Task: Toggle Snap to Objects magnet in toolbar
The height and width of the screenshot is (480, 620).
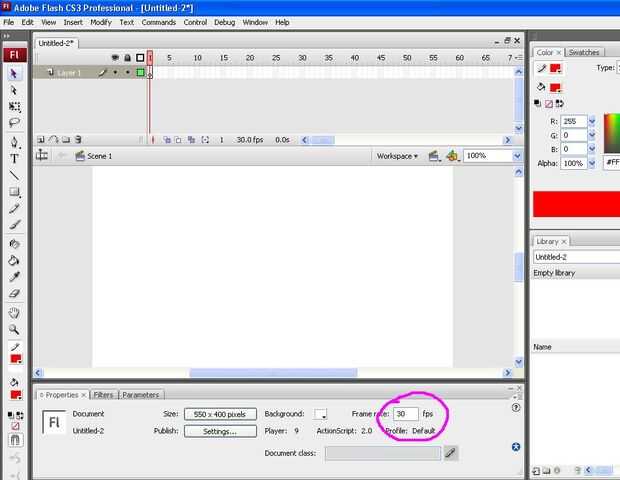Action: point(15,440)
